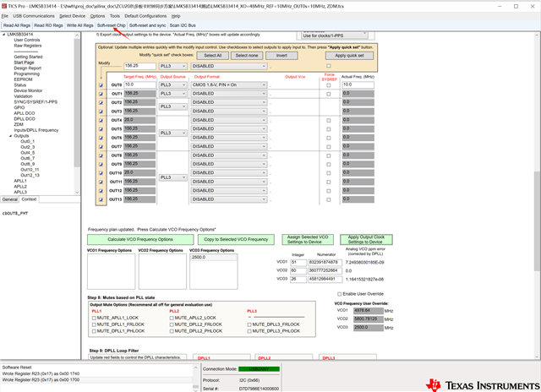Select User Controls in tree
The height and width of the screenshot is (392, 541).
(x=27, y=40)
